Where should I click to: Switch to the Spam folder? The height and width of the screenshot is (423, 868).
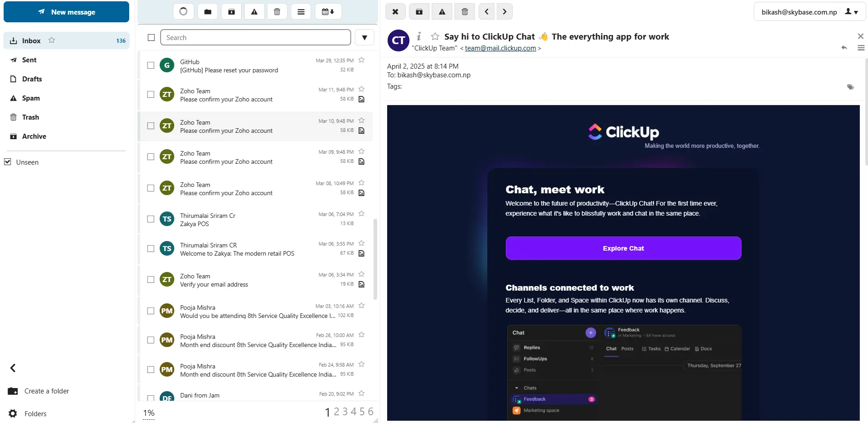pyautogui.click(x=31, y=98)
